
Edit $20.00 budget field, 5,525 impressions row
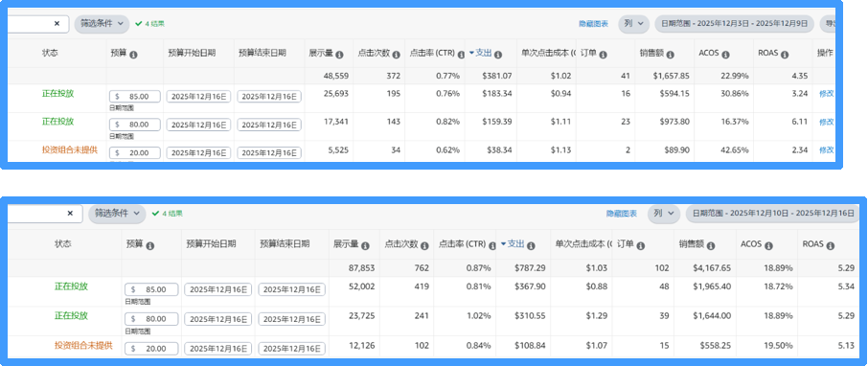coord(135,153)
